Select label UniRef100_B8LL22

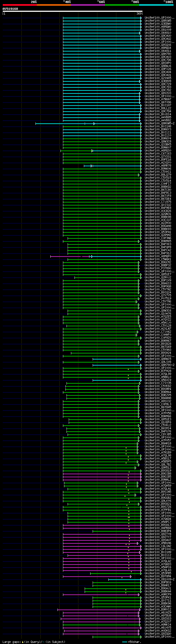[x=158, y=108]
